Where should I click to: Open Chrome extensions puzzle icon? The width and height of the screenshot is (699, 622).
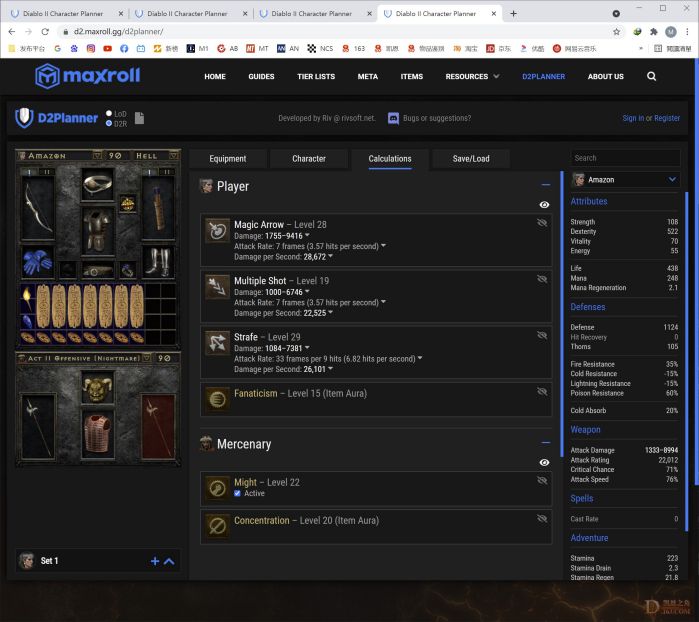coord(654,32)
